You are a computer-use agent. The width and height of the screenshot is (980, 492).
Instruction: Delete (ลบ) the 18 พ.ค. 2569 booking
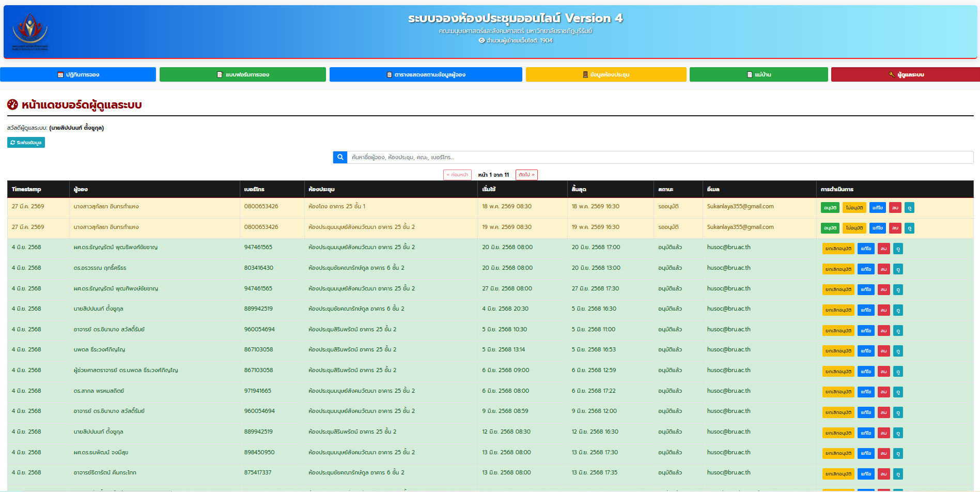click(895, 208)
